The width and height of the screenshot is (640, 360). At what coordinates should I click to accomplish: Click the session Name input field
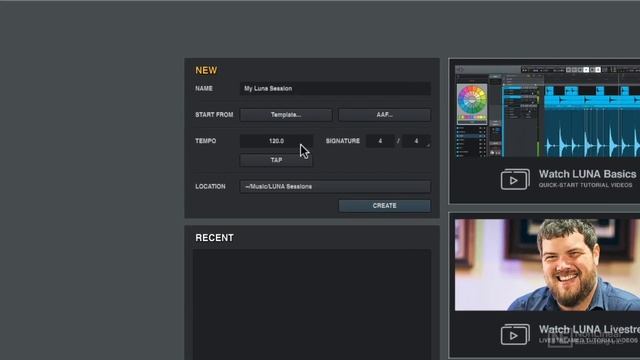[335, 89]
